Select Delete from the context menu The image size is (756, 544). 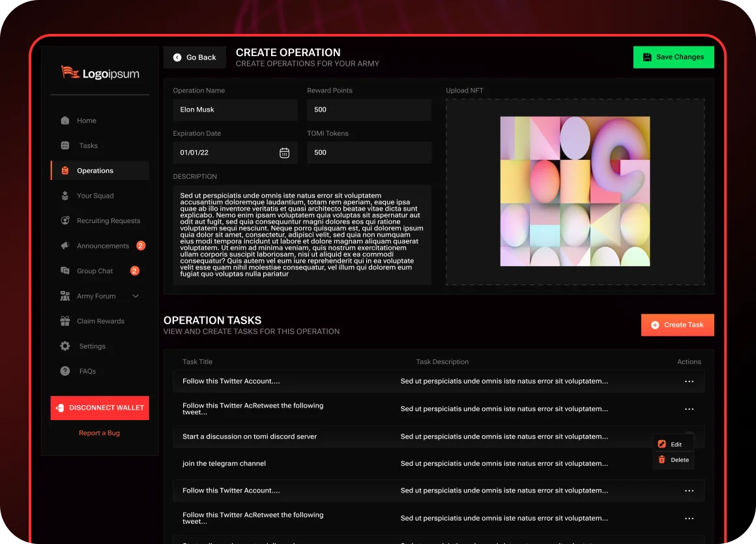coord(675,460)
